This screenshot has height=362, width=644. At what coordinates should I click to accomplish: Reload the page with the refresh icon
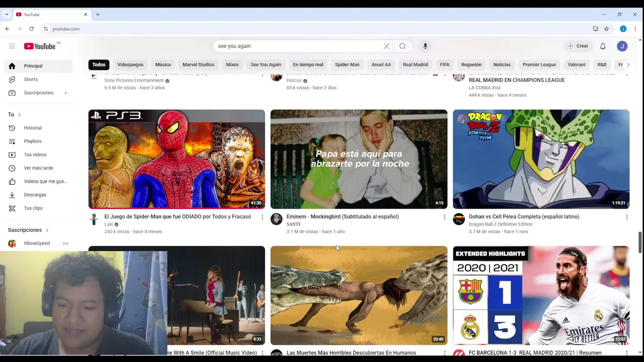31,29
